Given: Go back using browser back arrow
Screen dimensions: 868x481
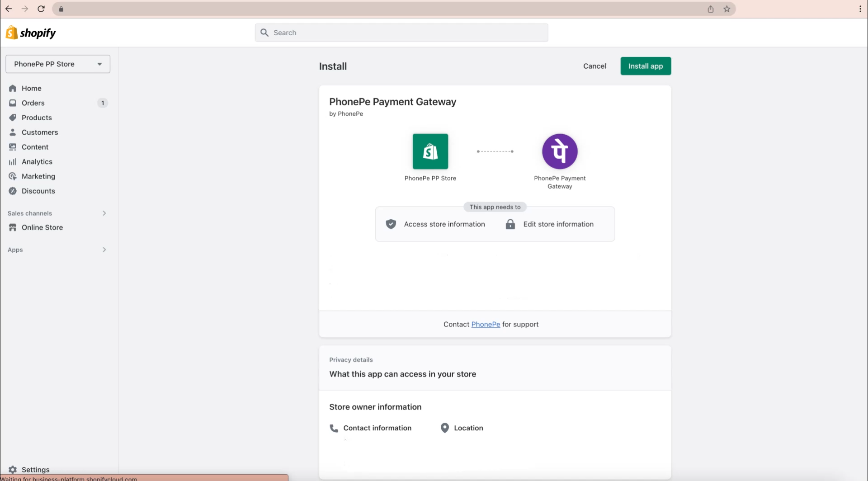Looking at the screenshot, I should [9, 9].
